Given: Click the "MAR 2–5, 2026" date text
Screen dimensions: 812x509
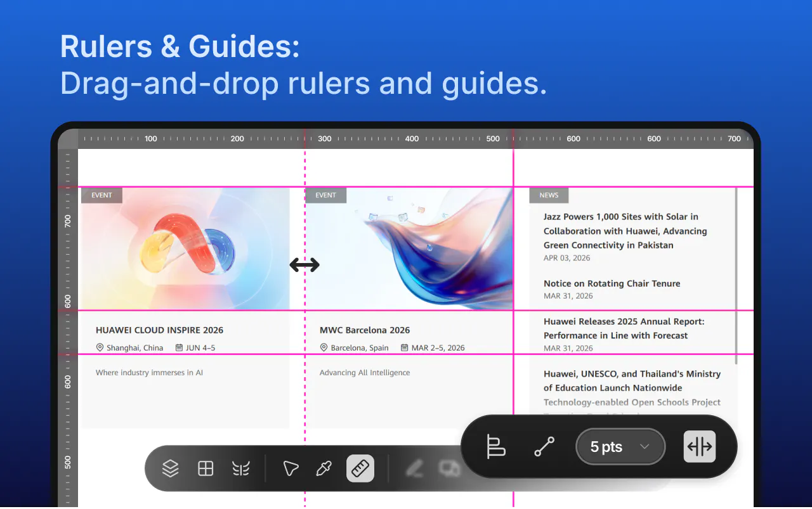Looking at the screenshot, I should coord(438,348).
